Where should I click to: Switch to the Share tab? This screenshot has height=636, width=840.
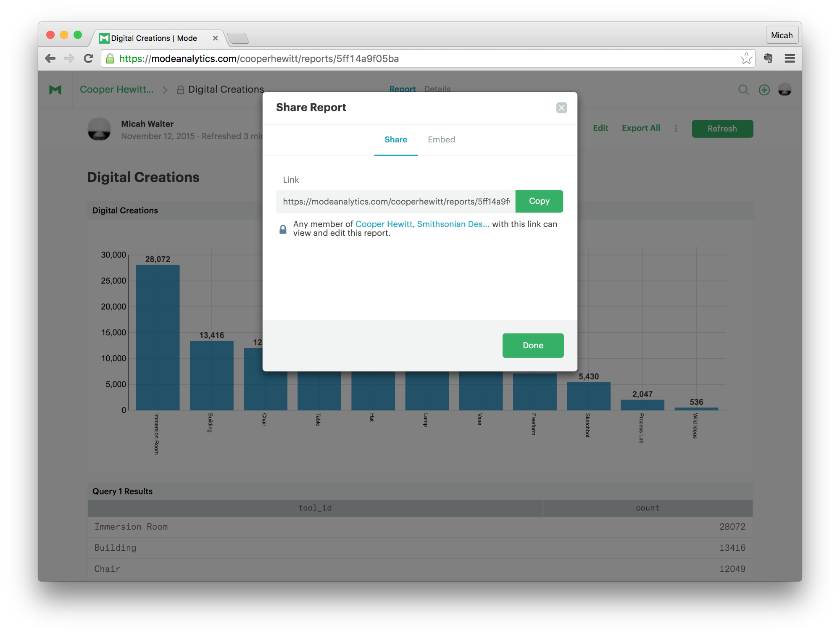point(396,140)
